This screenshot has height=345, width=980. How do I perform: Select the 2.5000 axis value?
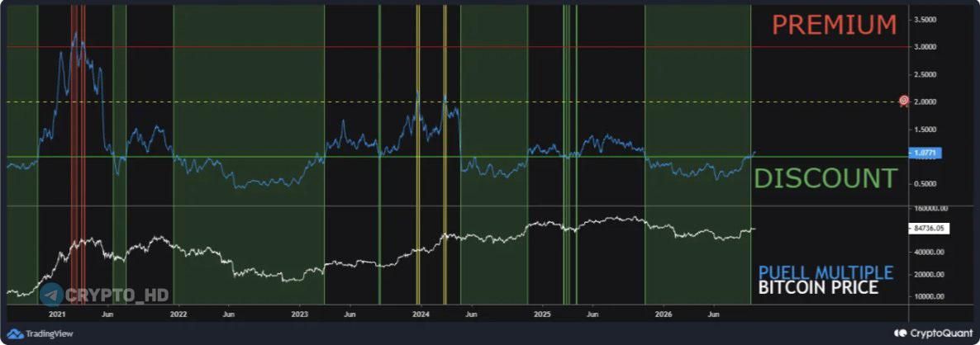click(x=925, y=74)
